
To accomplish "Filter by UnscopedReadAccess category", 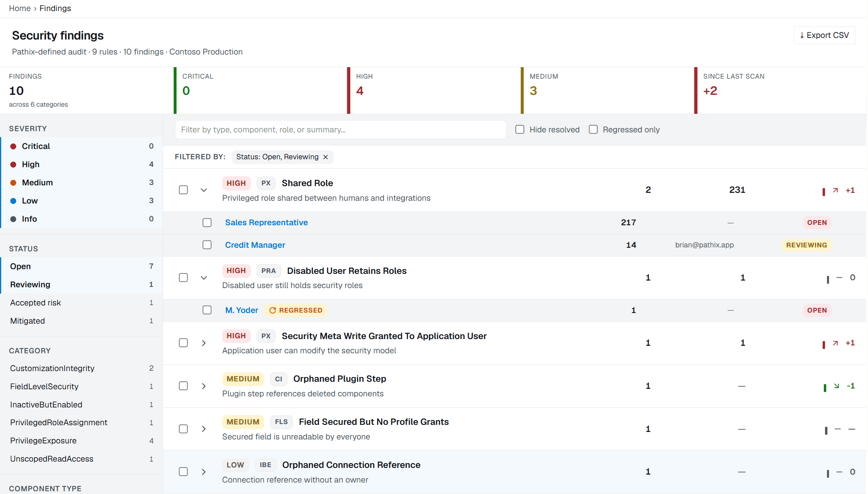I will coord(82,459).
